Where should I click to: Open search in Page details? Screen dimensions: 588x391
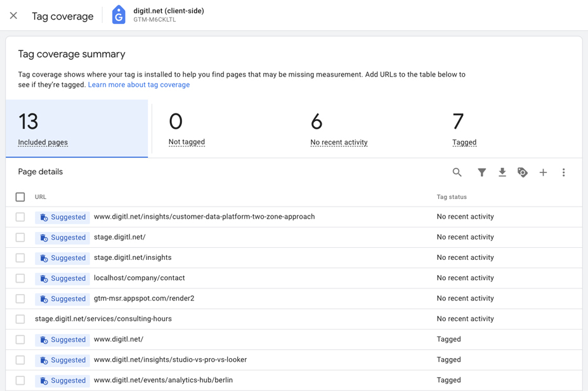(457, 172)
